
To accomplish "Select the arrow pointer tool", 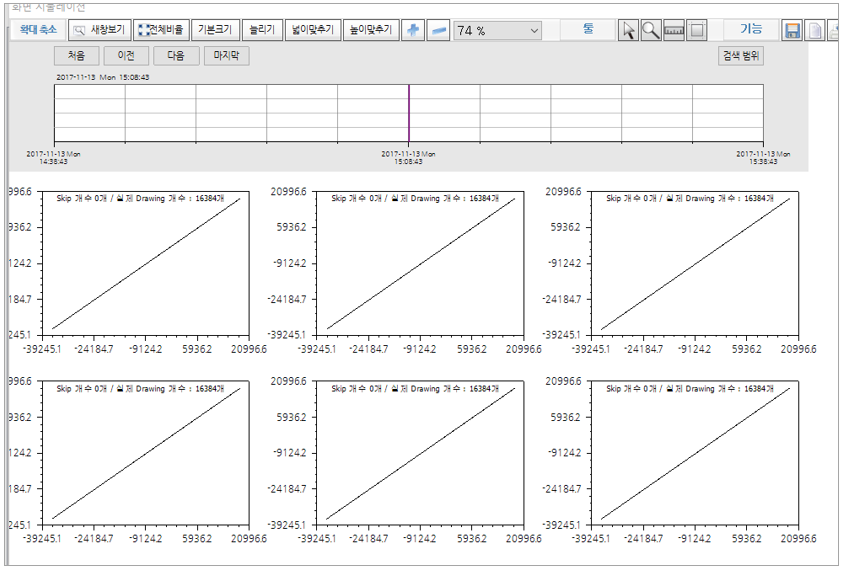I will point(628,30).
